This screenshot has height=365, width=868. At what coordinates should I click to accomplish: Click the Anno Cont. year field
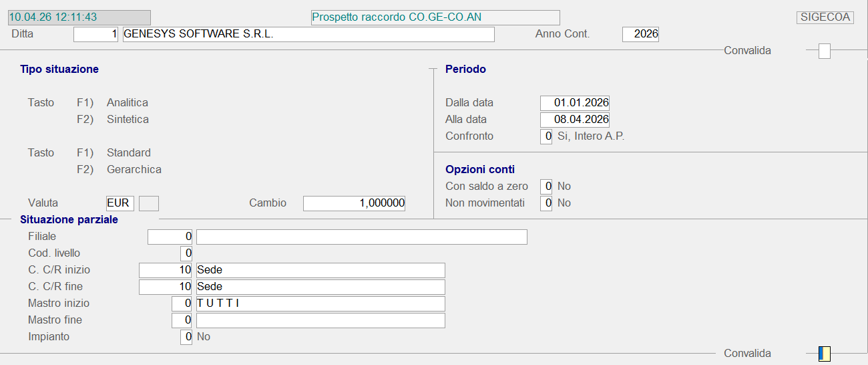(640, 34)
